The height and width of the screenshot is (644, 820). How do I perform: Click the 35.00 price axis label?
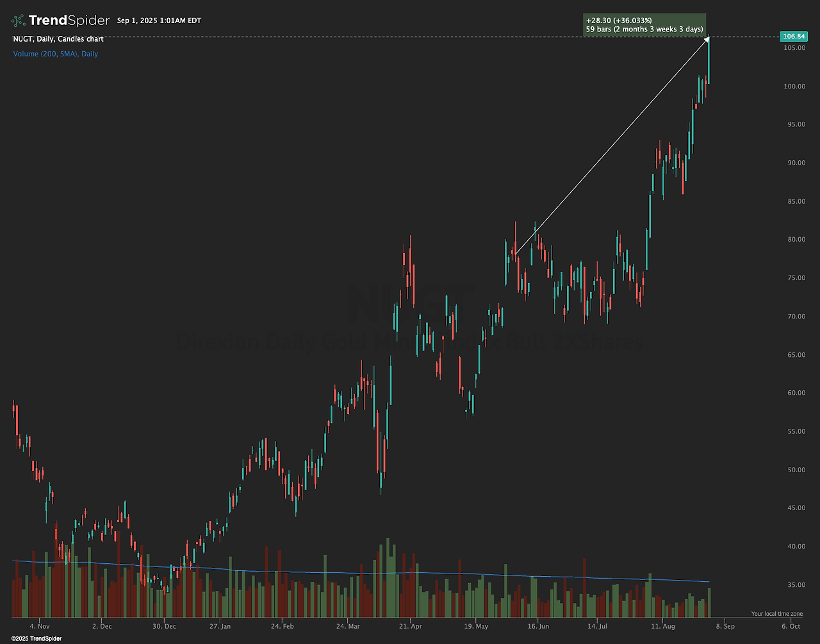tap(795, 585)
